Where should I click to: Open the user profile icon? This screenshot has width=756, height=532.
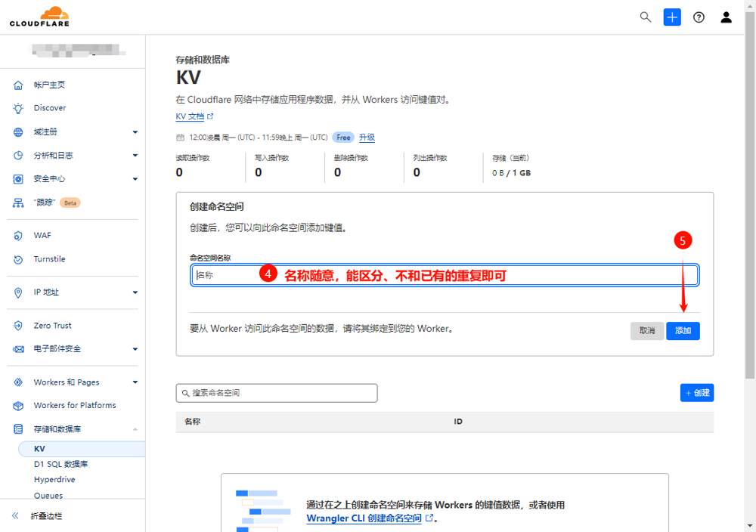(x=726, y=17)
